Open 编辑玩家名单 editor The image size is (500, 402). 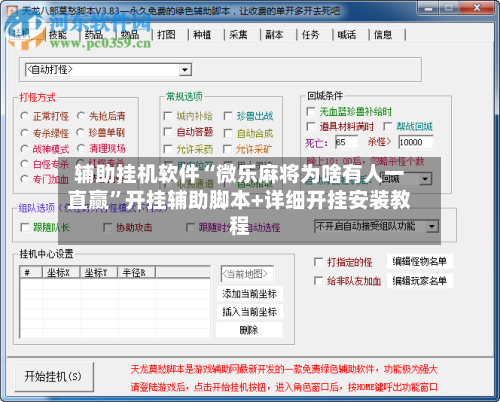point(419,281)
